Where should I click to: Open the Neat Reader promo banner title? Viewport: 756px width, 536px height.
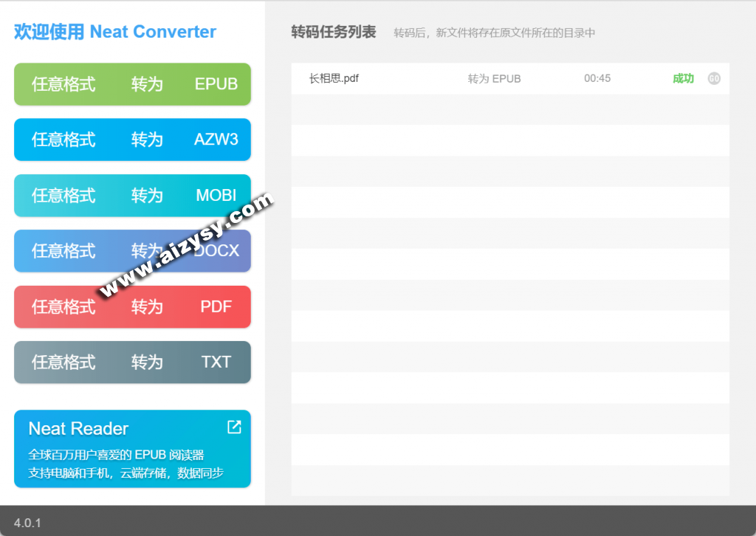pos(78,429)
